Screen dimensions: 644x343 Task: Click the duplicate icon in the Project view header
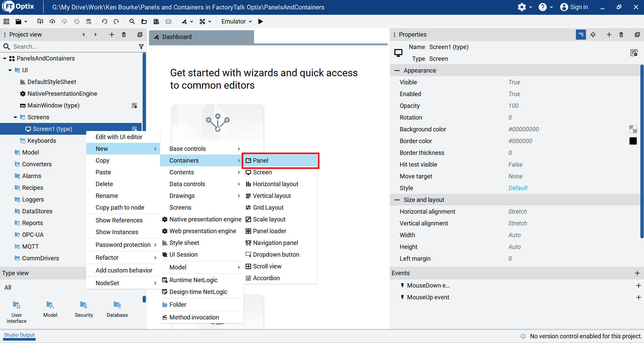140,35
